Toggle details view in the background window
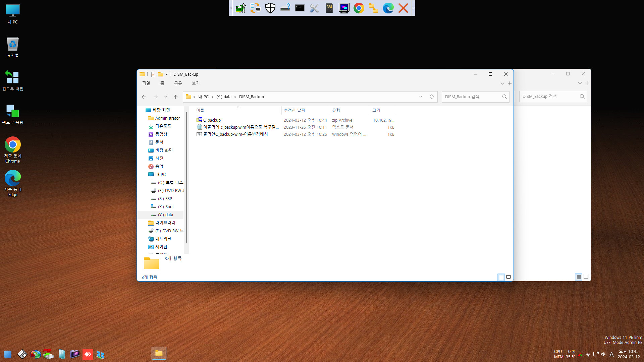644x362 pixels. 579,277
